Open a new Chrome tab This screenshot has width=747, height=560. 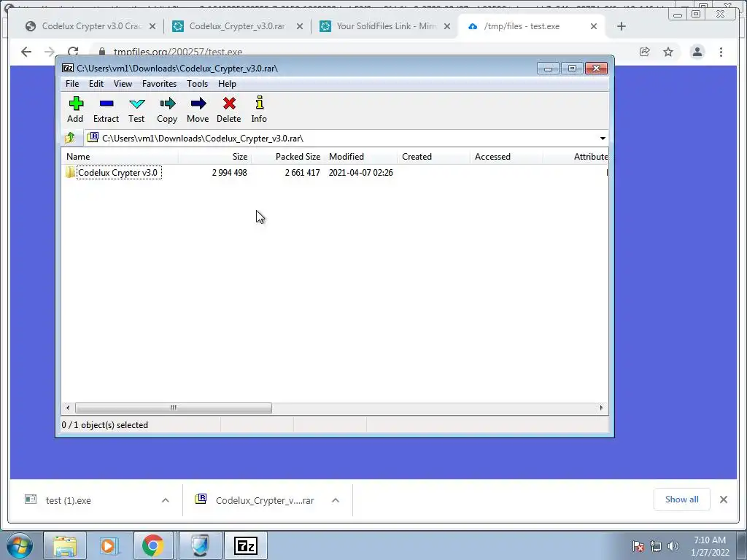click(622, 26)
